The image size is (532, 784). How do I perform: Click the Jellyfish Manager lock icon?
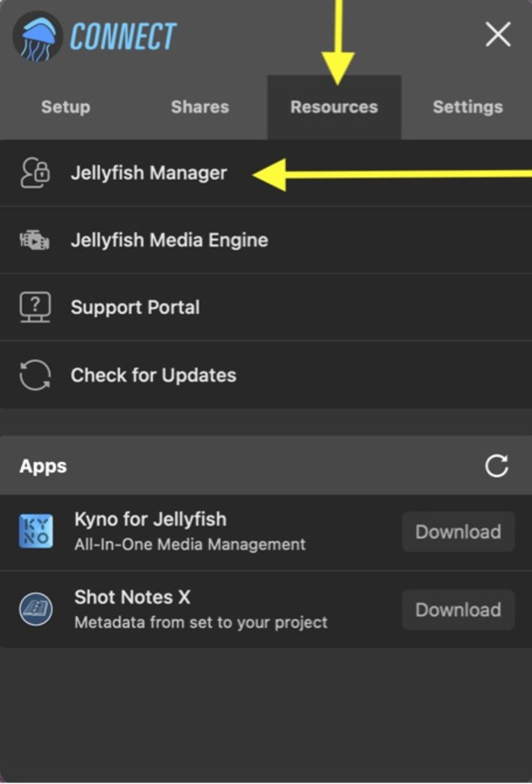pyautogui.click(x=35, y=173)
